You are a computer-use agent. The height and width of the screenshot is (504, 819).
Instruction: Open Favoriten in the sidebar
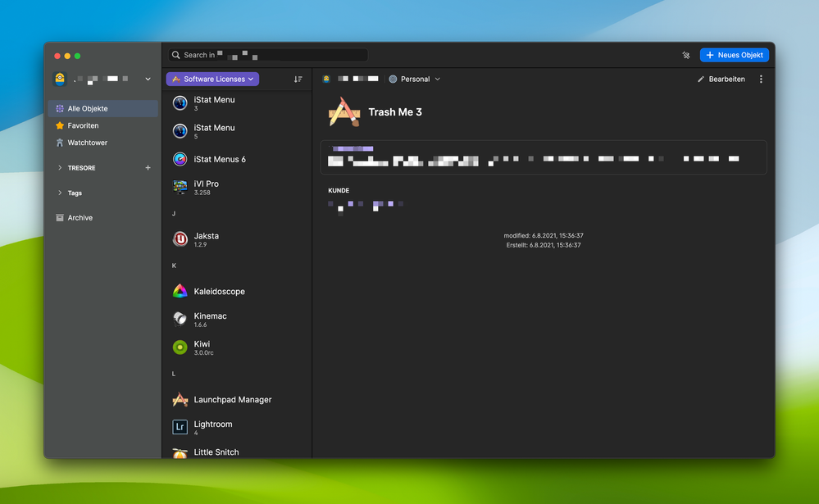click(83, 125)
